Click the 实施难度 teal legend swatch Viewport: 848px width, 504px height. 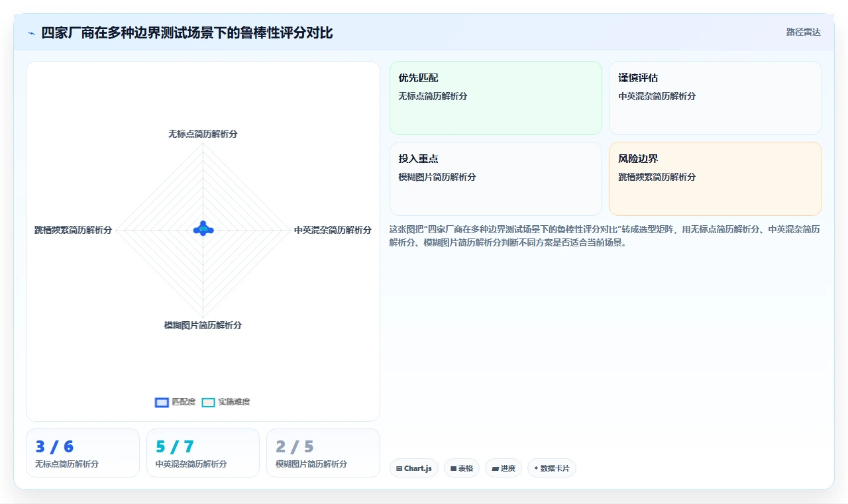[208, 402]
